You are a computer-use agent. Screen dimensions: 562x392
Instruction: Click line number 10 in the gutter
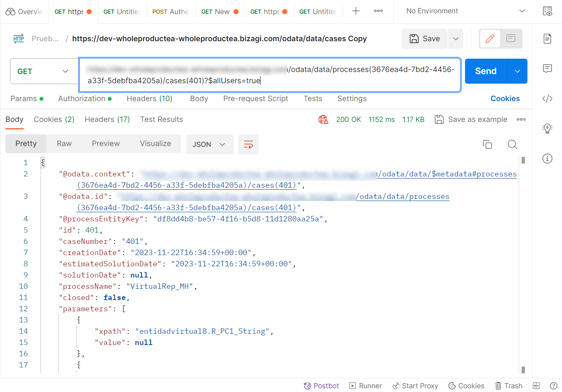23,286
